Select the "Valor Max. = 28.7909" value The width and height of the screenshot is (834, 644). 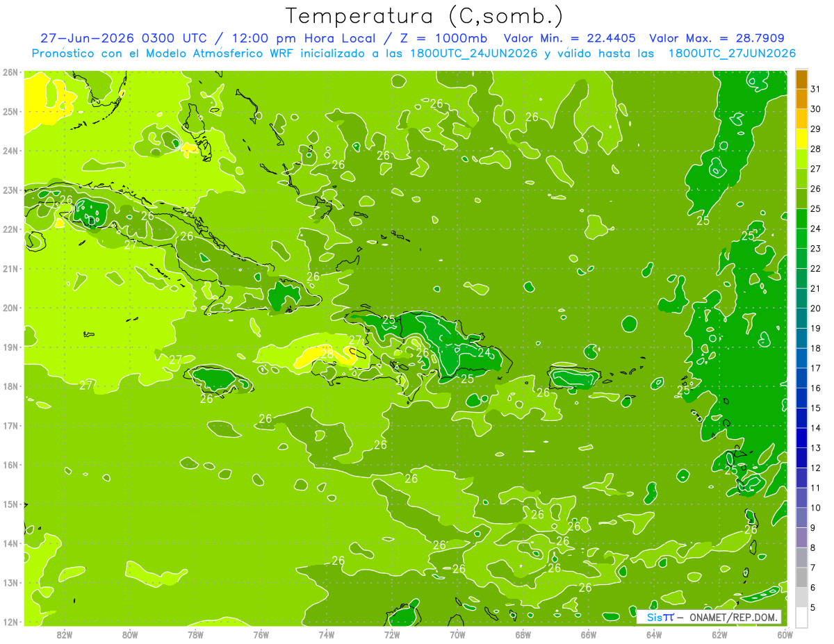717,38
